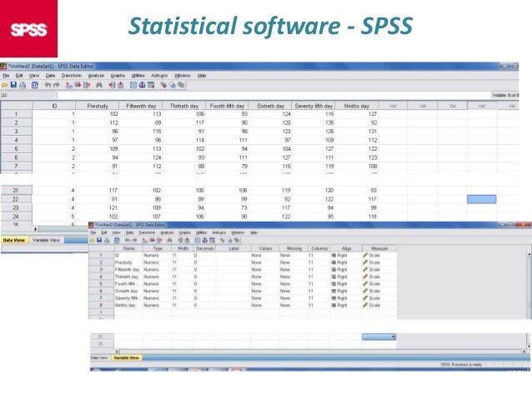
Task: Click Go to Case icon in Data View window
Action: 69,85
